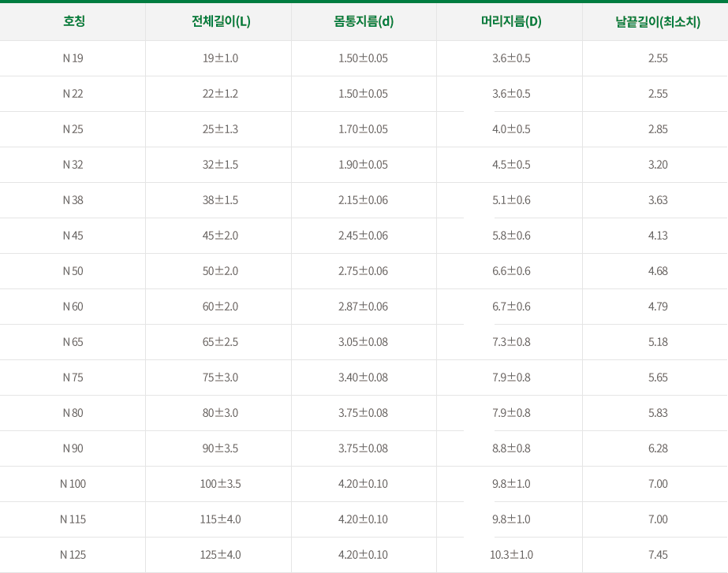
Task: Click the 10.3±1.0 head diameter cell
Action: (511, 555)
